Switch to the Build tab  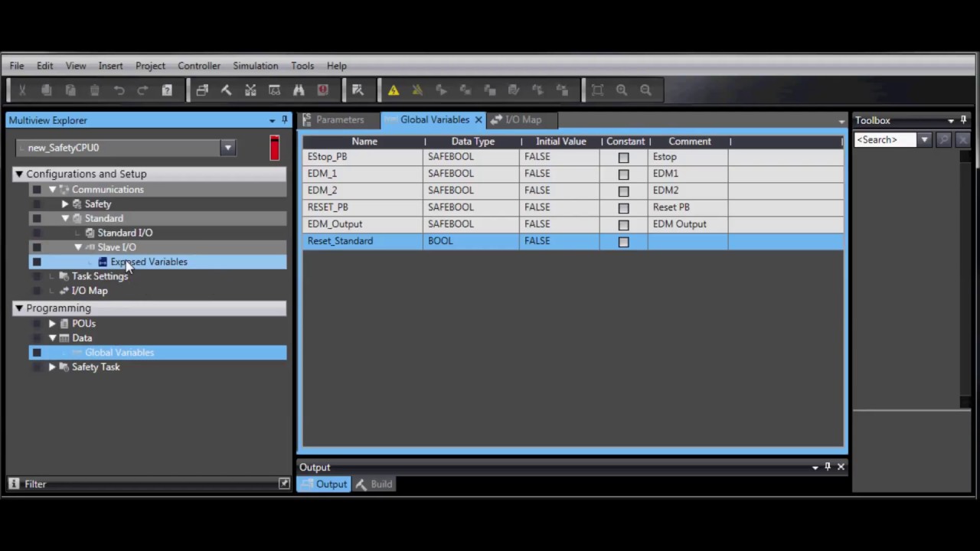pos(374,484)
